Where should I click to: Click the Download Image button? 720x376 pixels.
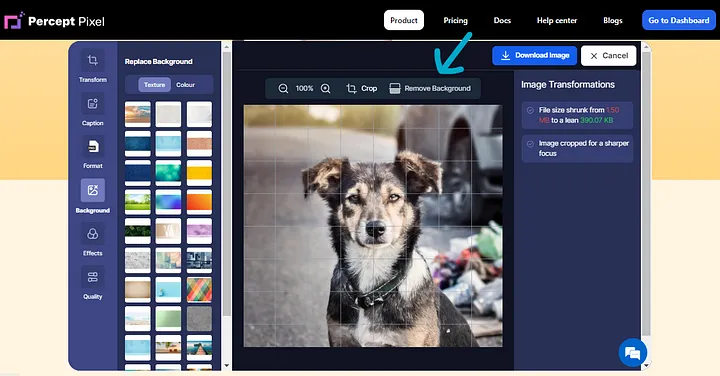pos(534,56)
